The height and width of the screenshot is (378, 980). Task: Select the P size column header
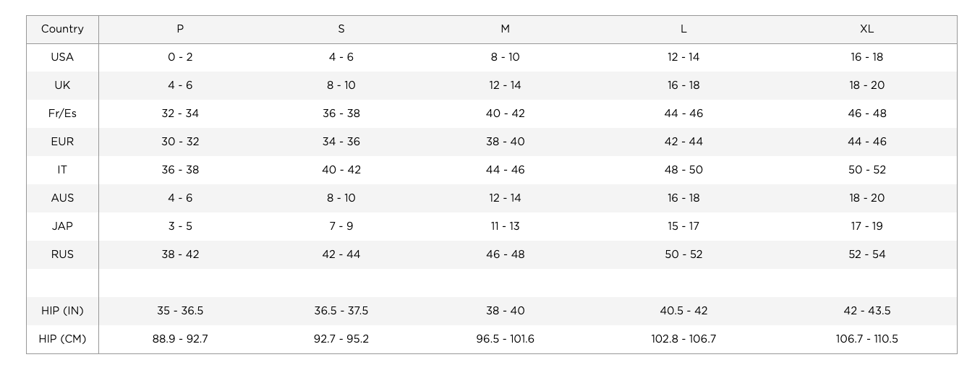[180, 29]
